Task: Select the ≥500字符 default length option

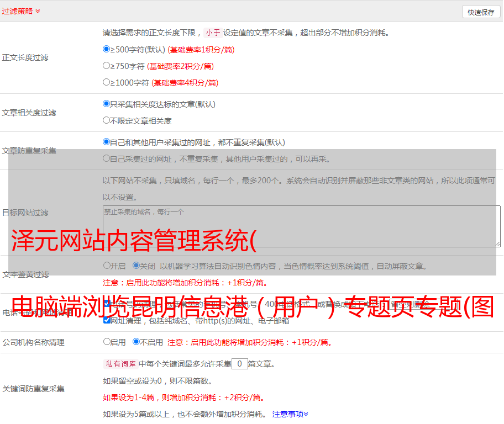Action: (106, 49)
